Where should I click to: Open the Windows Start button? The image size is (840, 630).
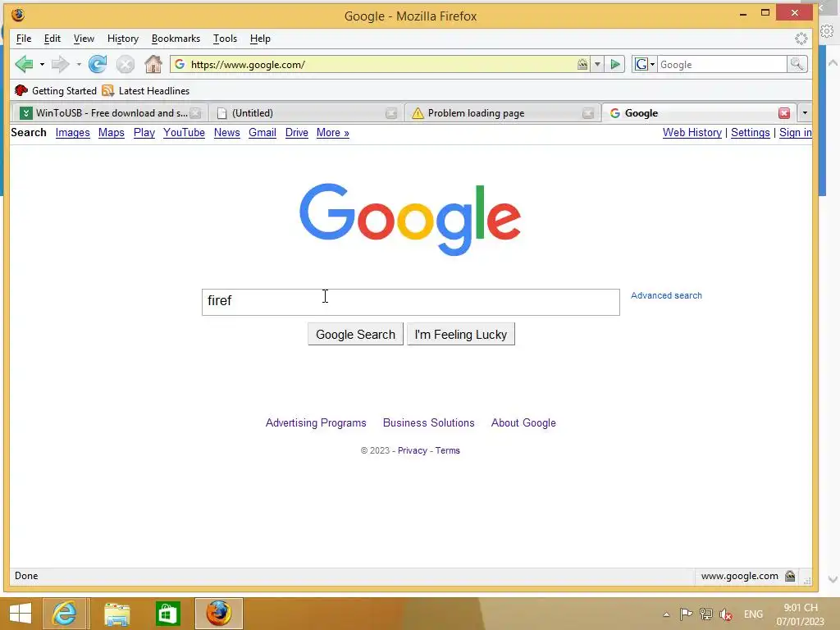[x=21, y=614]
